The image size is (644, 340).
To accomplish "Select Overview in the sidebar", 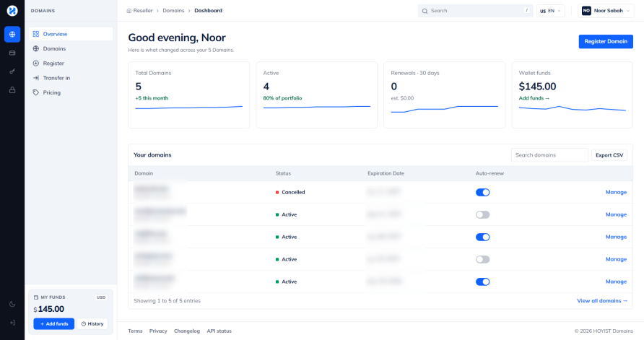I will (71, 34).
